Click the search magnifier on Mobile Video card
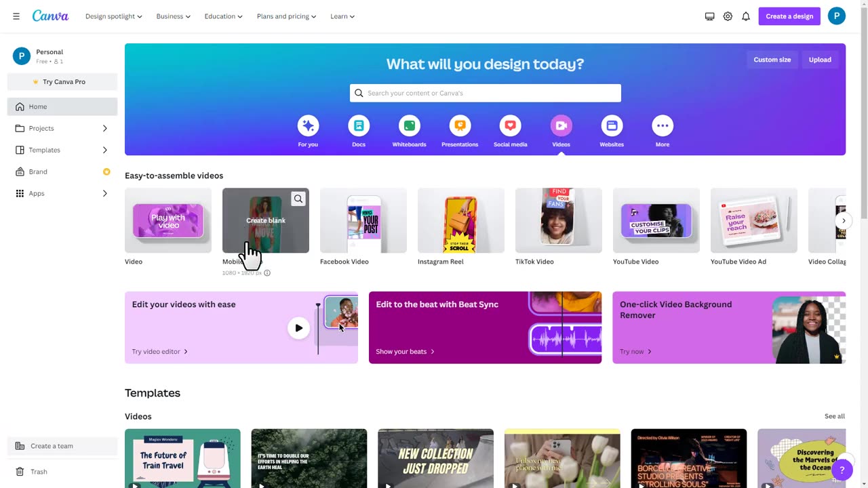868x488 pixels. [298, 199]
